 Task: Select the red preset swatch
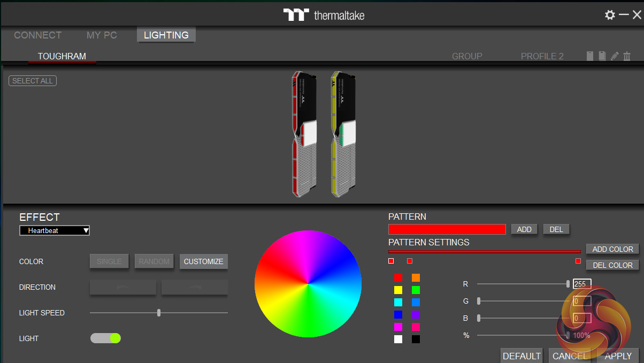point(398,277)
